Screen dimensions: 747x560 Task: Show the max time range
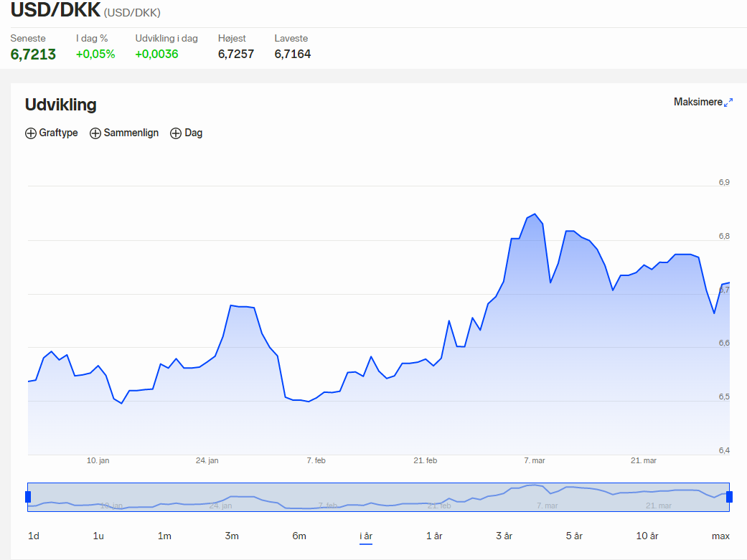point(720,536)
